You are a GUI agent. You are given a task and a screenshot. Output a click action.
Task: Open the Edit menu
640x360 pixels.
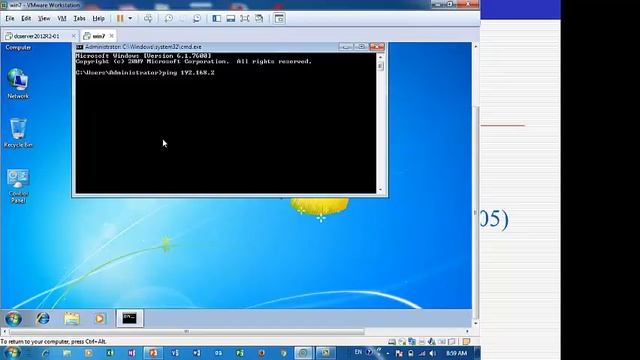click(26, 18)
